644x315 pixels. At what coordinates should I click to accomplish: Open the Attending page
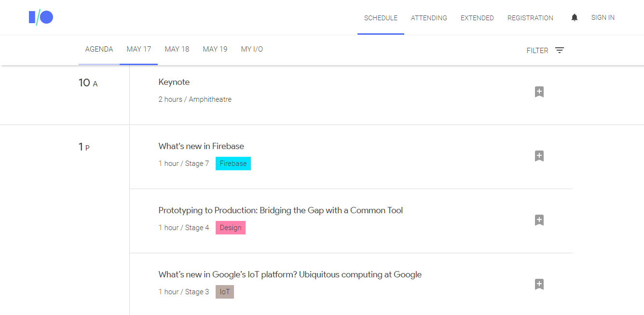point(429,18)
